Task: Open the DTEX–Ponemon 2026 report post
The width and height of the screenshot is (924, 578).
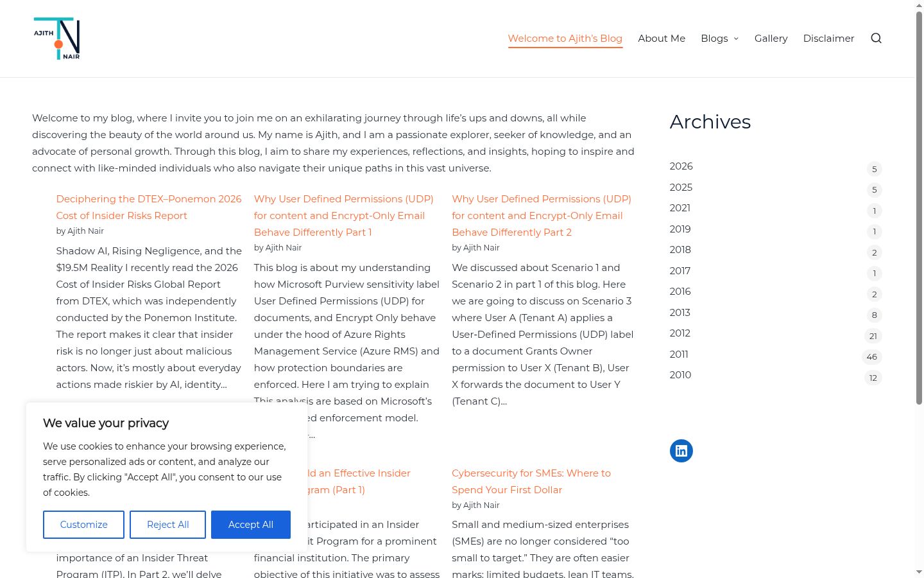Action: click(149, 207)
